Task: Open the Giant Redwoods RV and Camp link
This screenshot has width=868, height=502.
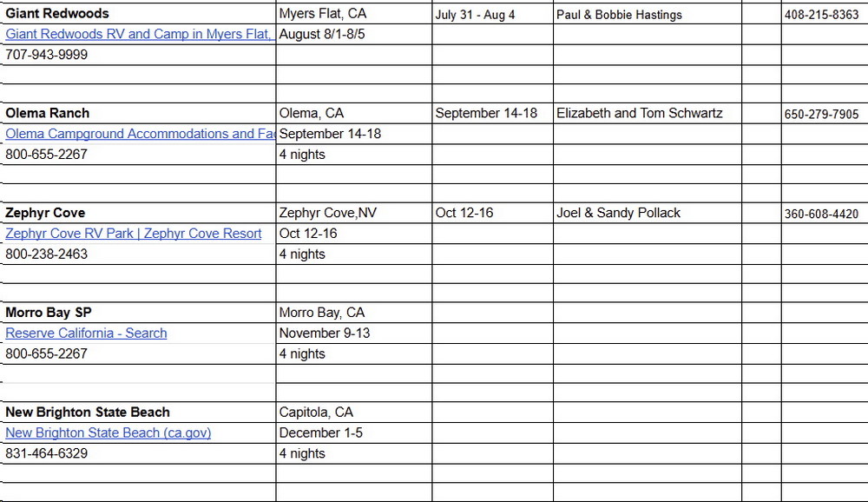Action: 139,34
